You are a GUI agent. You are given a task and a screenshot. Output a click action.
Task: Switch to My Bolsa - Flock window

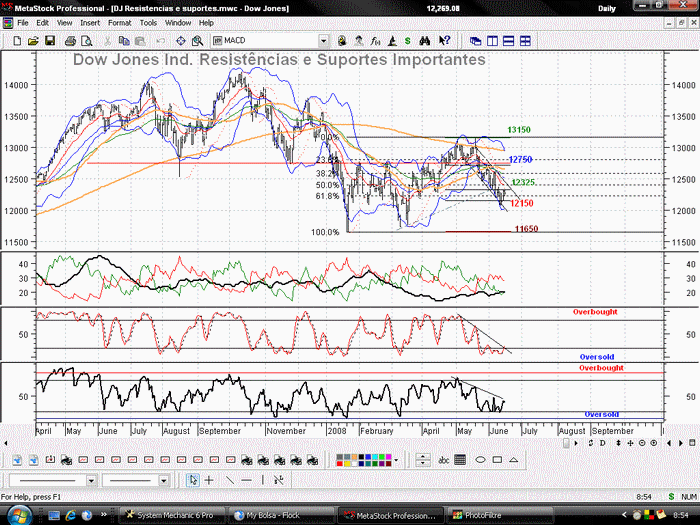click(x=281, y=516)
